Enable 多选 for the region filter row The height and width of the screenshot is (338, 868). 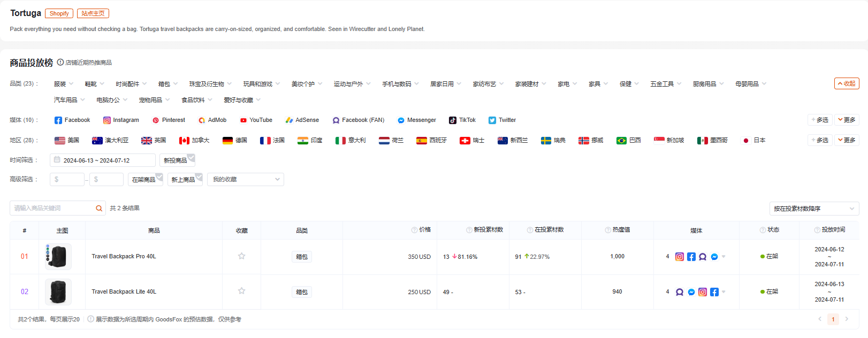[x=820, y=140]
